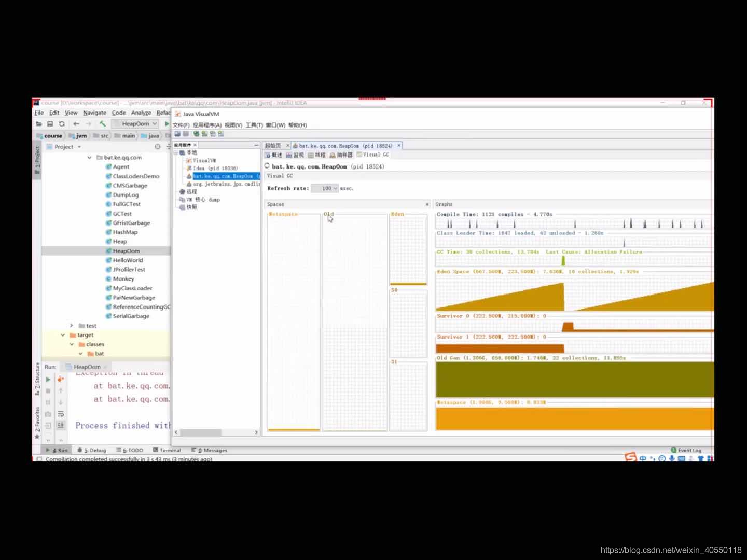Select the jvm breadcrumb
The image size is (747, 560).
pos(78,136)
